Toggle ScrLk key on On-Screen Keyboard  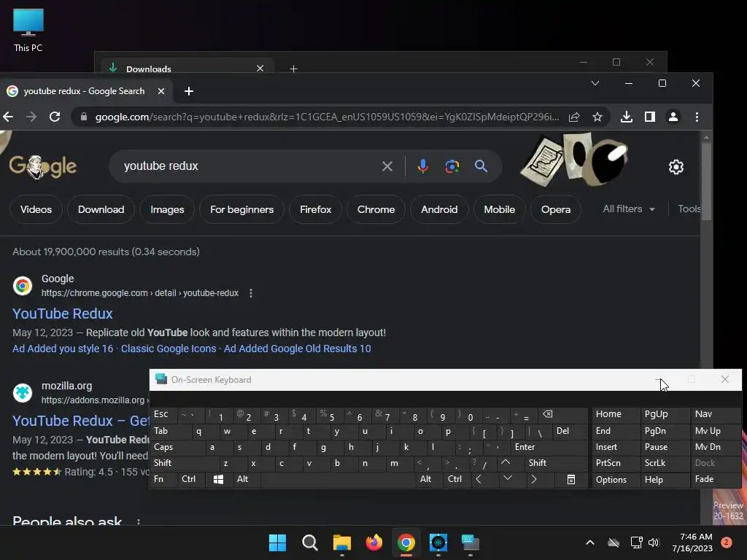click(664, 463)
